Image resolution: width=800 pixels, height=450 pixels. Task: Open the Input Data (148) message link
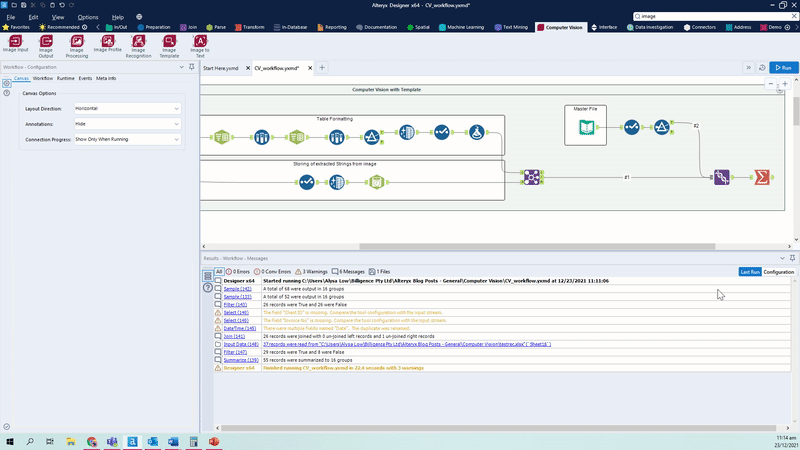(x=241, y=344)
